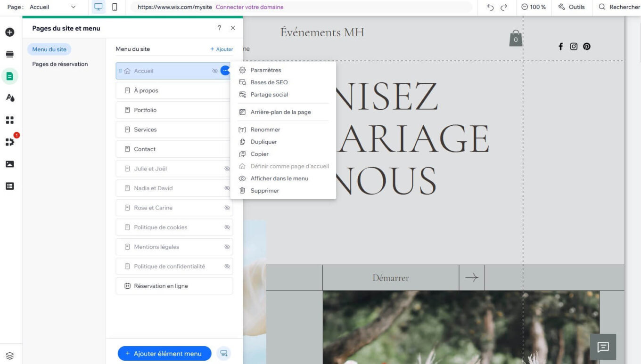Open the 100 % zoom control
The width and height of the screenshot is (641, 364).
coord(534,7)
